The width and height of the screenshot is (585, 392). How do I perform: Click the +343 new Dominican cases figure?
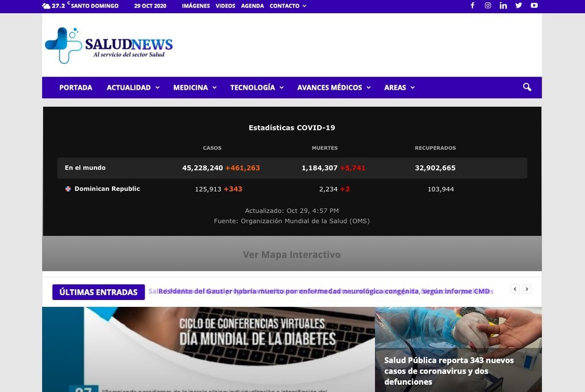point(233,189)
